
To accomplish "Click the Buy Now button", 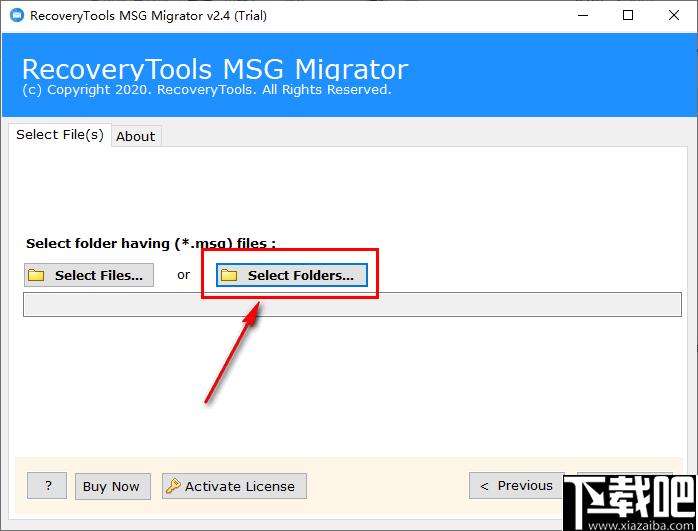I will pyautogui.click(x=113, y=486).
